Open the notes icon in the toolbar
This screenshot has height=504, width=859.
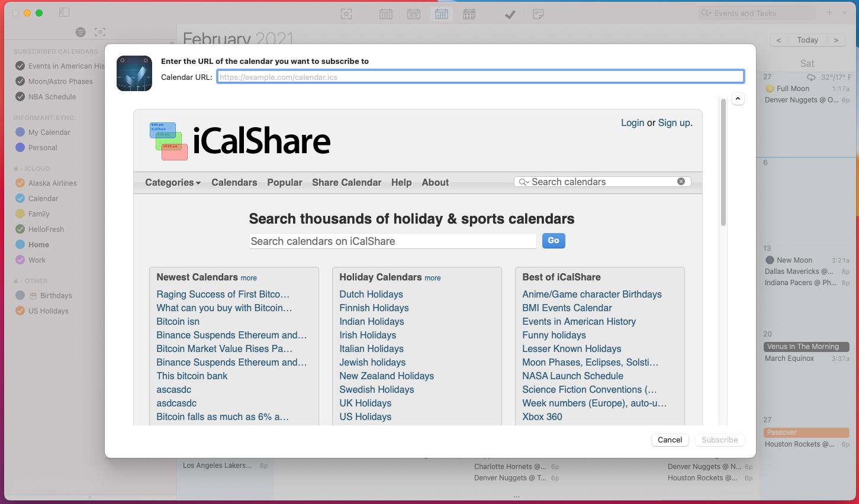[538, 14]
